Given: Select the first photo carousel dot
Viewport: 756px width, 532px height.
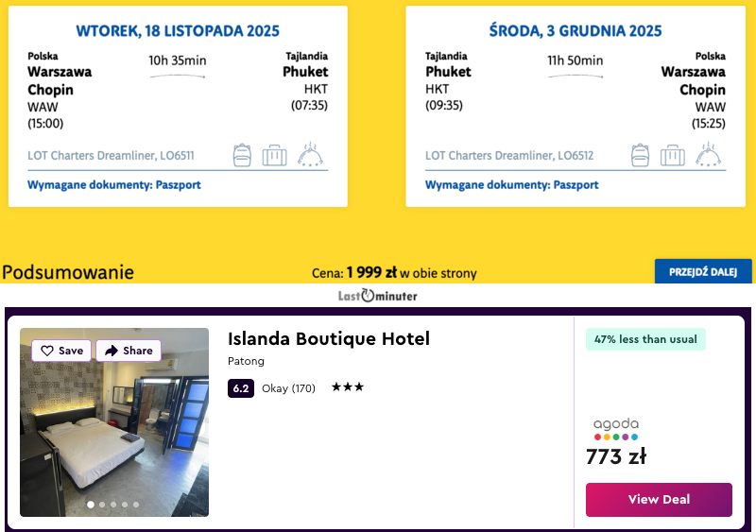Looking at the screenshot, I should 91,505.
